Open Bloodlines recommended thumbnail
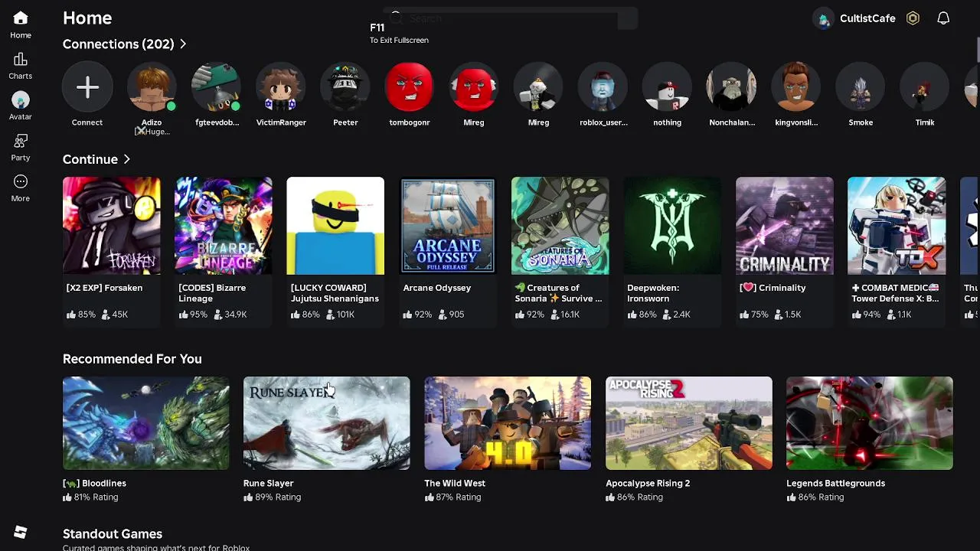980x551 pixels. click(x=145, y=423)
